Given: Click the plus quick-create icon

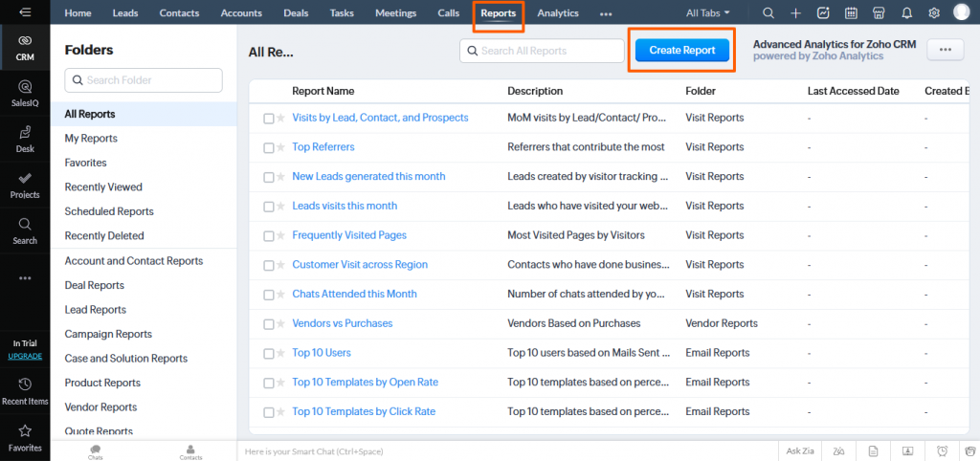Looking at the screenshot, I should click(795, 12).
